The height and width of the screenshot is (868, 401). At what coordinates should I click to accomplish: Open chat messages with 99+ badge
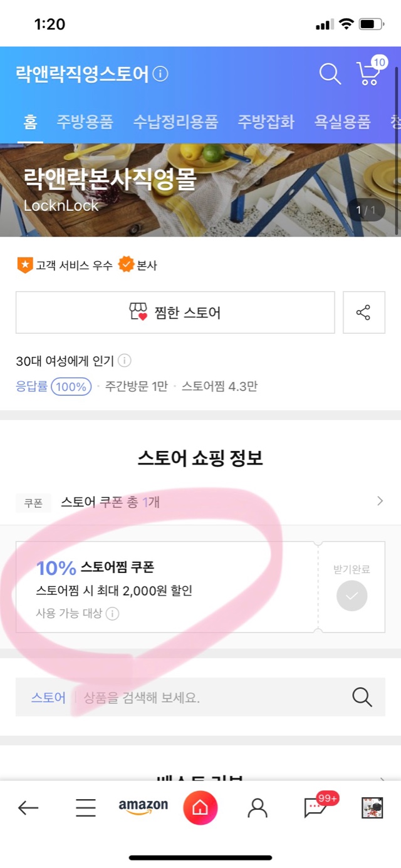point(315,808)
